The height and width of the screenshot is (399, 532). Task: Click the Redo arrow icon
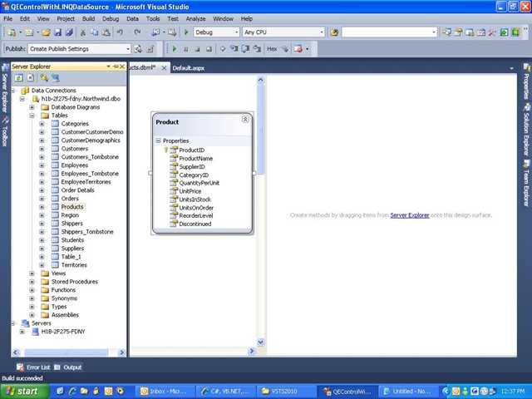click(x=137, y=32)
